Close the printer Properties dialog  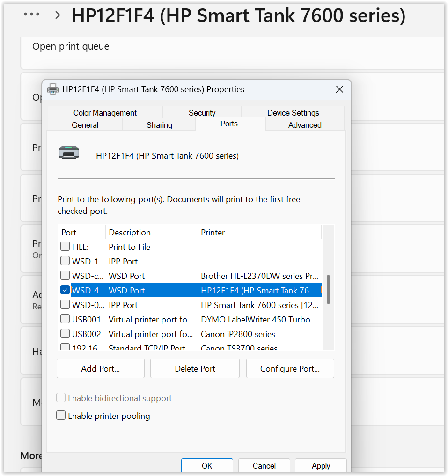pyautogui.click(x=339, y=89)
